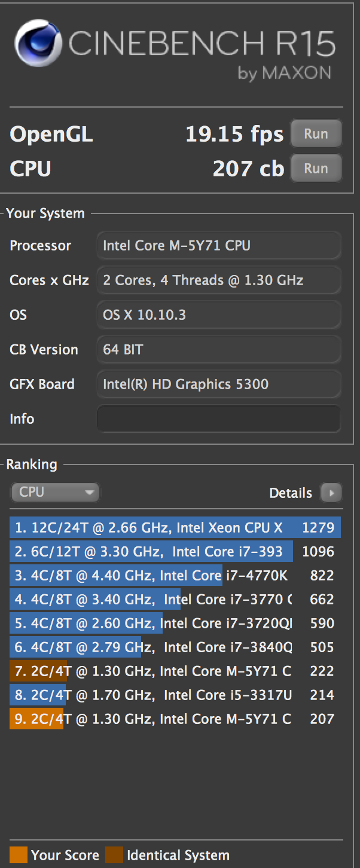
Task: Click the CB Version 64 BIT field
Action: (218, 350)
